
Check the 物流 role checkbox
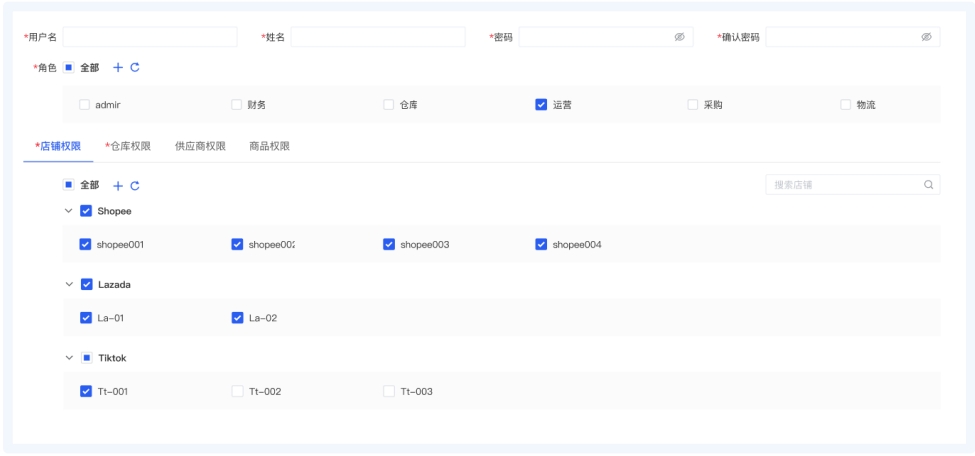click(x=845, y=105)
